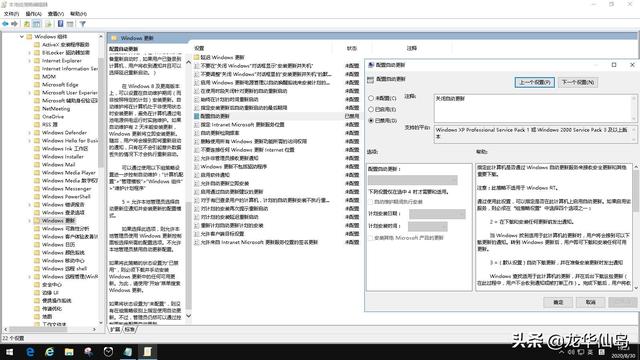Click the Internet Explorer folder icon
640x360 pixels.
coord(37,61)
